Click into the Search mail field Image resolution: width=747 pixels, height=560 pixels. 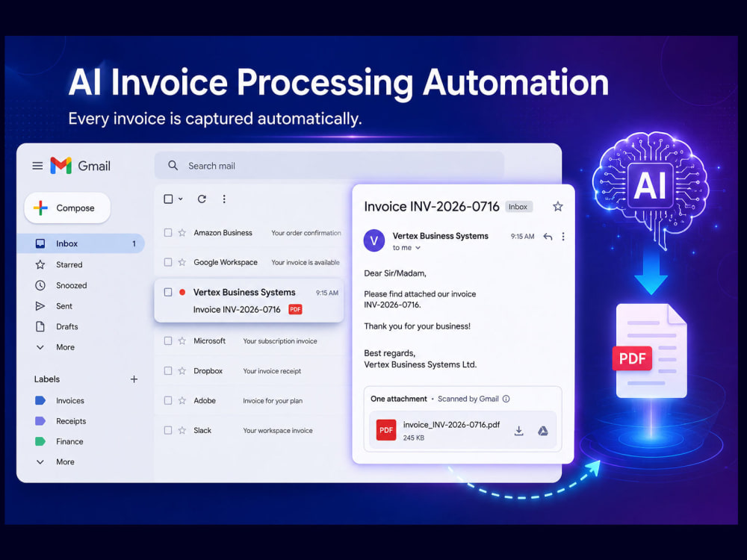pos(329,166)
